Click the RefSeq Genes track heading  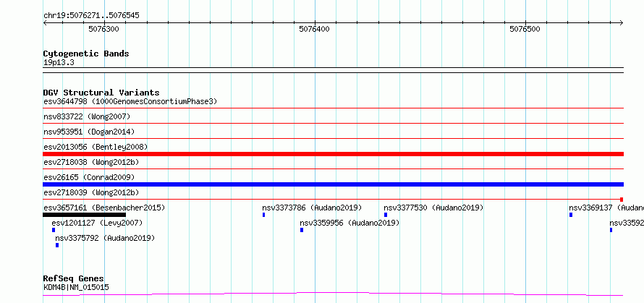point(74,279)
